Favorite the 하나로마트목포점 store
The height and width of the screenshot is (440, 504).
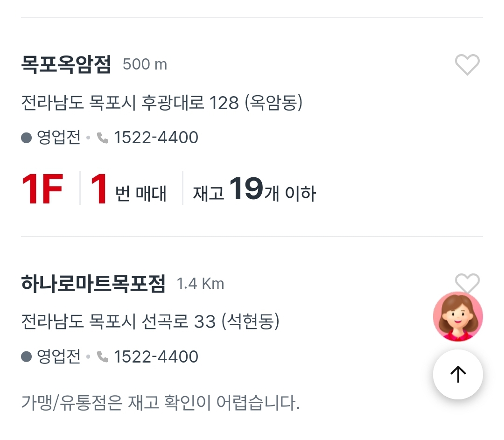click(x=467, y=283)
